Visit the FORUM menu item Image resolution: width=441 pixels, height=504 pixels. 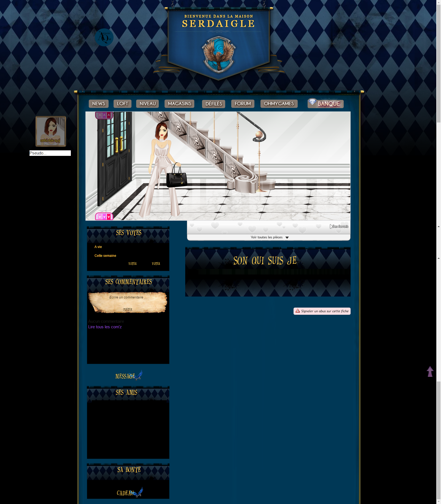click(x=243, y=104)
